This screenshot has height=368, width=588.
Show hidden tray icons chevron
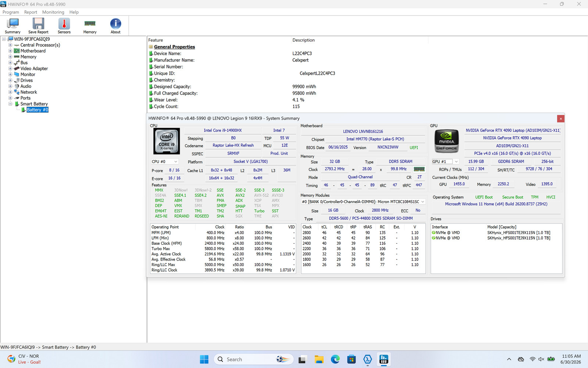point(509,359)
